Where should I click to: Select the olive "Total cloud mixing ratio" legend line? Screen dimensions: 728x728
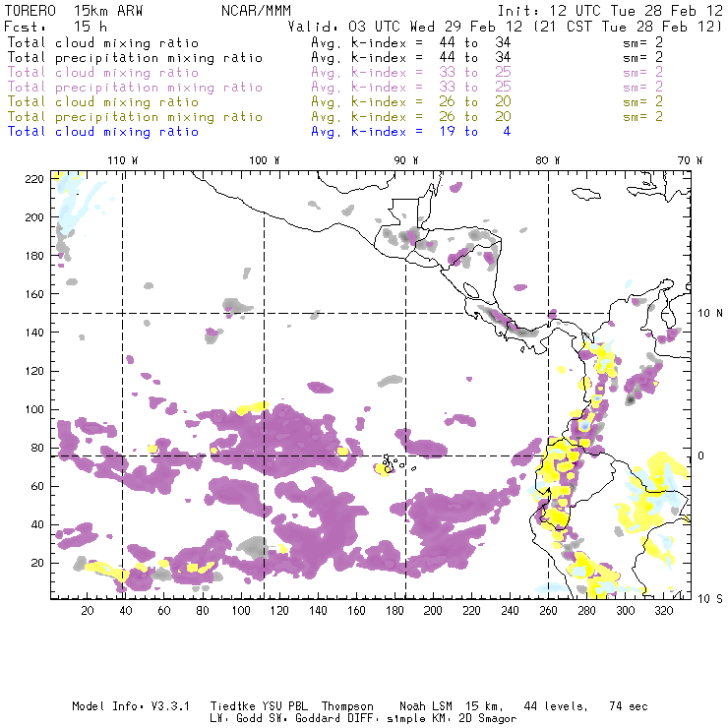click(103, 101)
